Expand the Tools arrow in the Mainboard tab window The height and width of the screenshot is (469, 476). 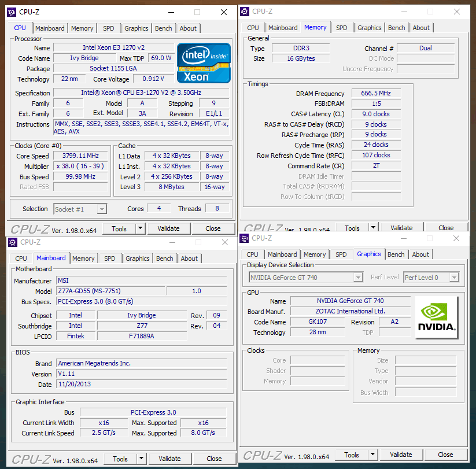pyautogui.click(x=142, y=459)
